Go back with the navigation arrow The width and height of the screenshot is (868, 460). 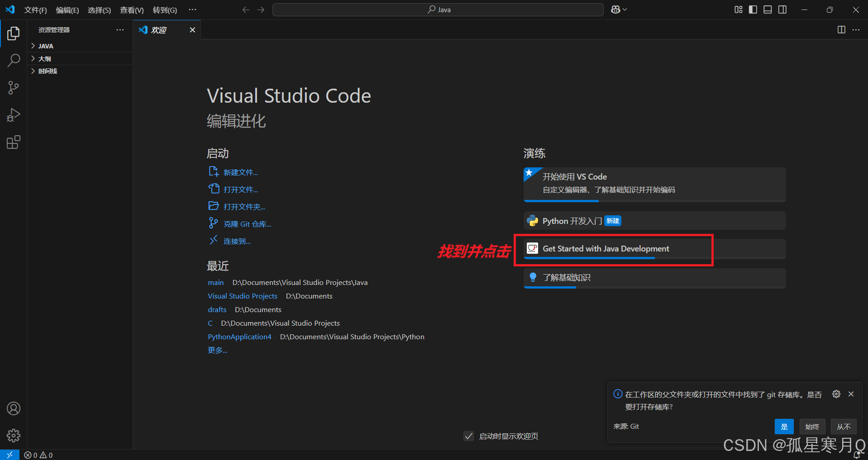[246, 9]
